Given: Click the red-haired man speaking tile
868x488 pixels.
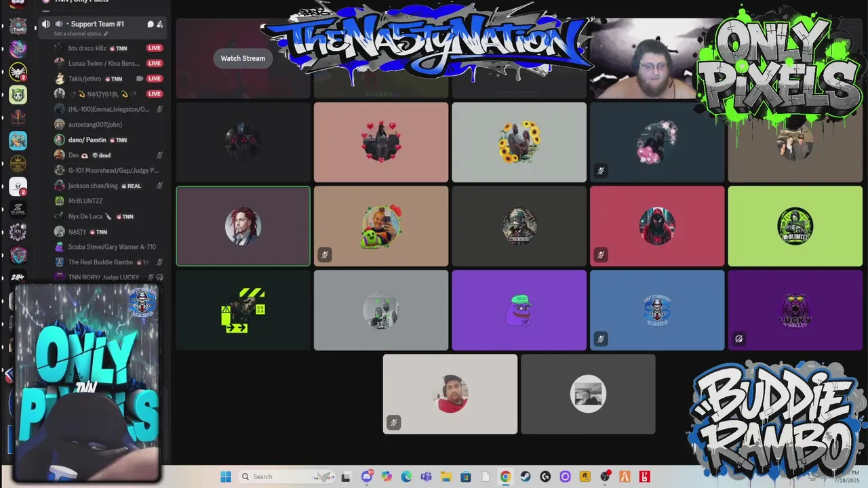Looking at the screenshot, I should point(243,226).
